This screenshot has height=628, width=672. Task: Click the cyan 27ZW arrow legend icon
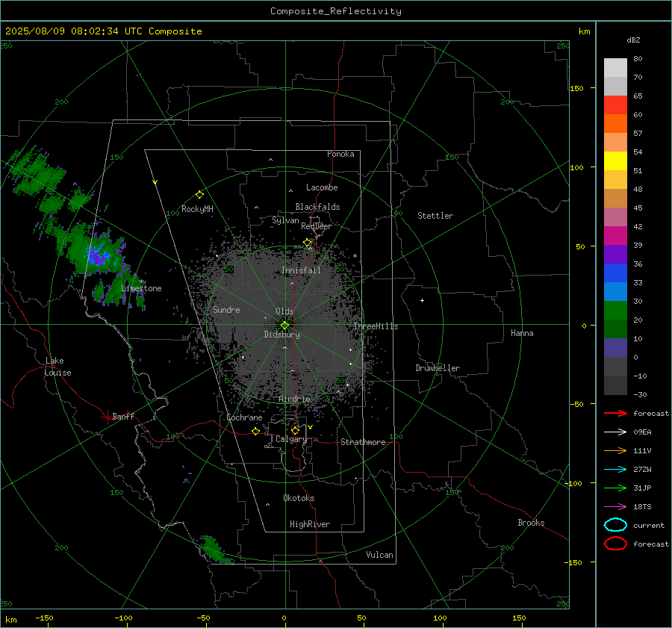615,470
